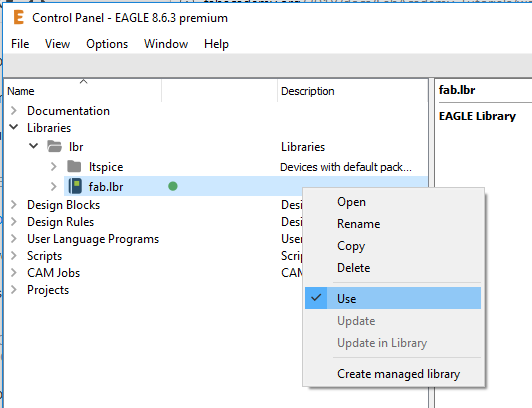Collapse the Libraries tree node

click(14, 127)
